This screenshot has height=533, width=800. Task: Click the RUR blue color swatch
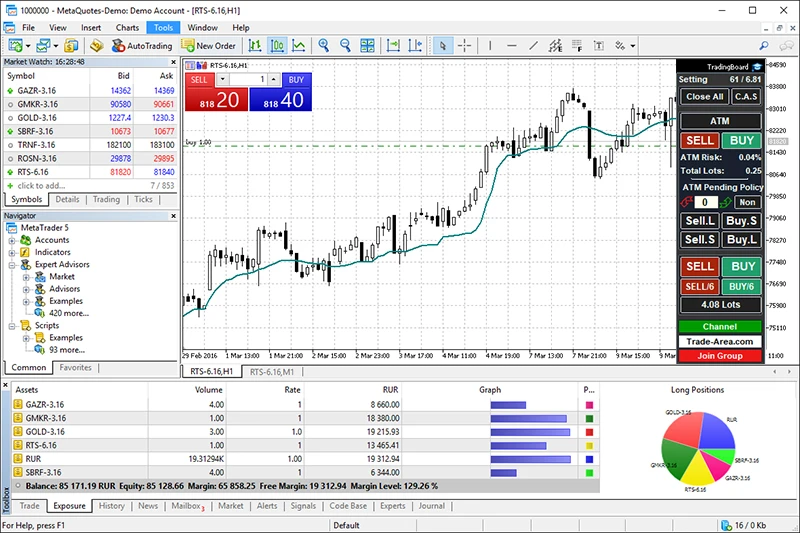tap(589, 459)
